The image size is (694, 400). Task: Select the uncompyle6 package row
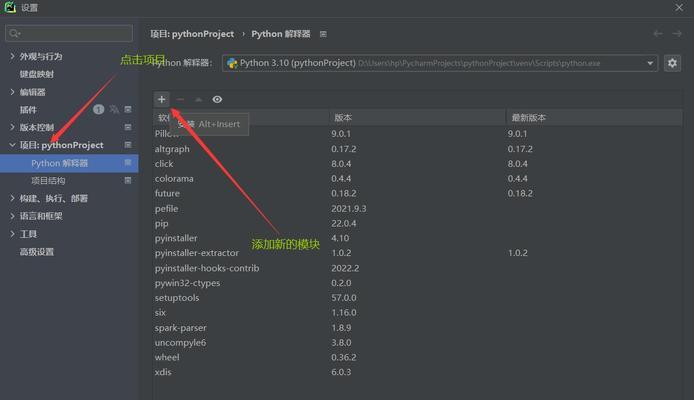(417, 342)
